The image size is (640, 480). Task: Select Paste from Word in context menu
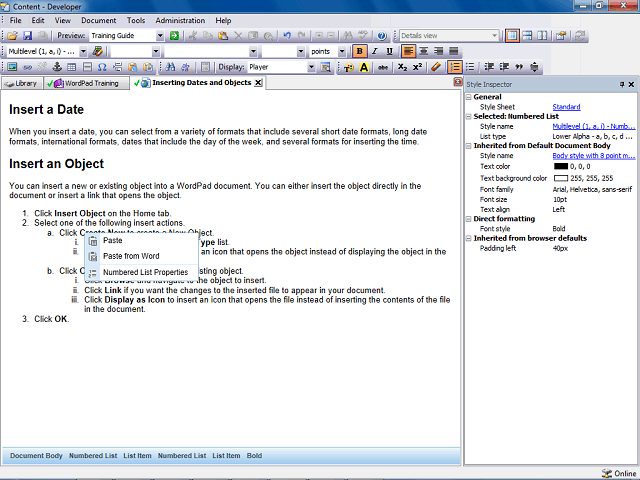tap(142, 256)
